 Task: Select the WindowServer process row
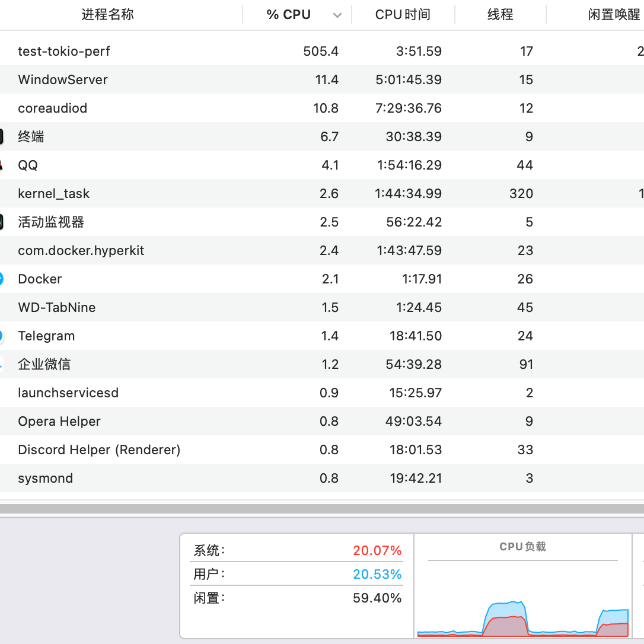coord(322,79)
